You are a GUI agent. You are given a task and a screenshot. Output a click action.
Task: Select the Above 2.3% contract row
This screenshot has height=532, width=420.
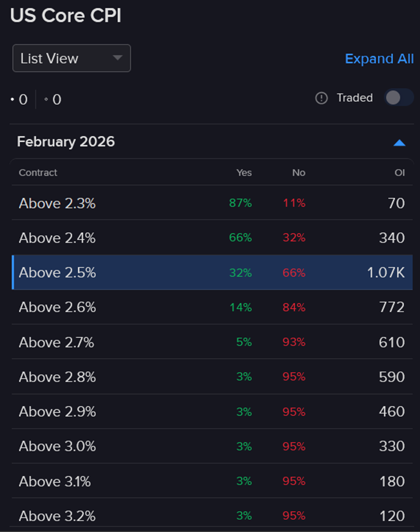(x=57, y=203)
